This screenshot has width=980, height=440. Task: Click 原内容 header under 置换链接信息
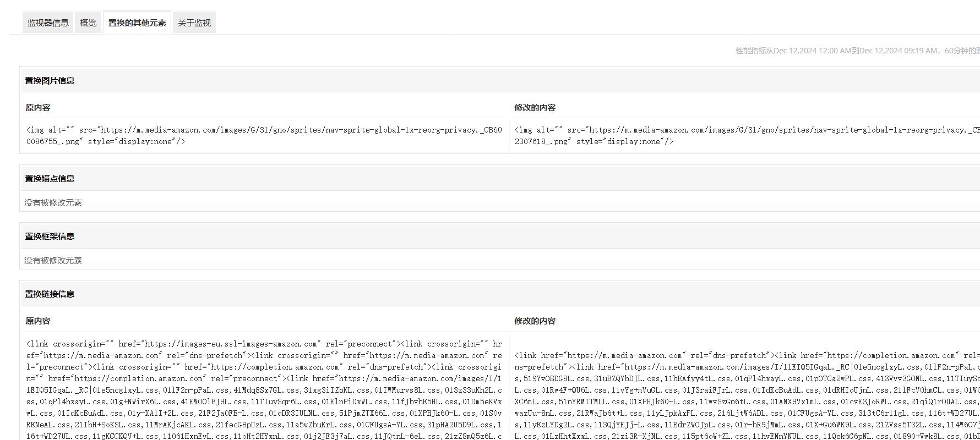[x=38, y=321]
